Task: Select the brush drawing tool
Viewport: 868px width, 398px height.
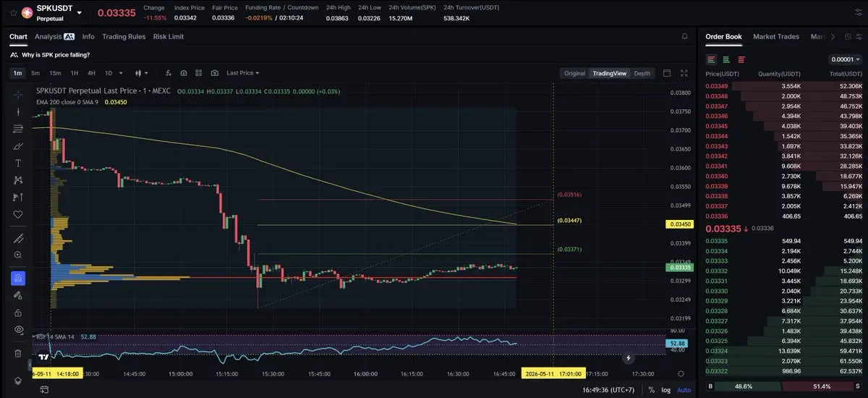Action: 18,145
